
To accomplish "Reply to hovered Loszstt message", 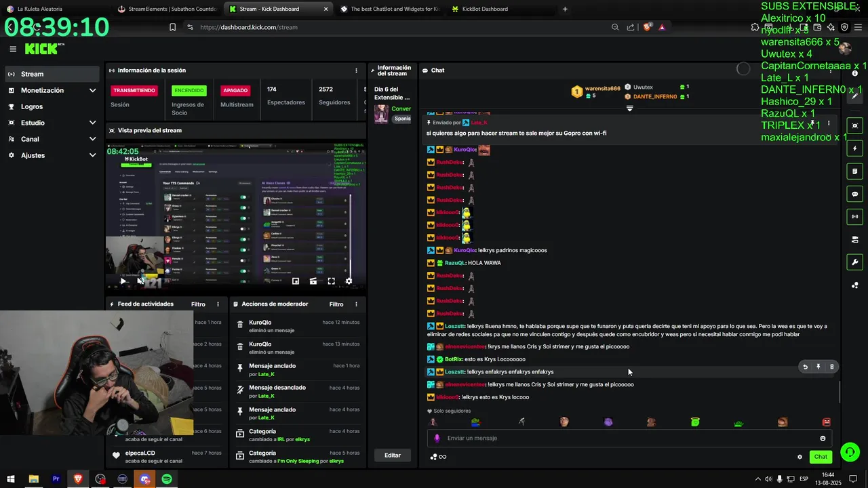I will (x=805, y=367).
